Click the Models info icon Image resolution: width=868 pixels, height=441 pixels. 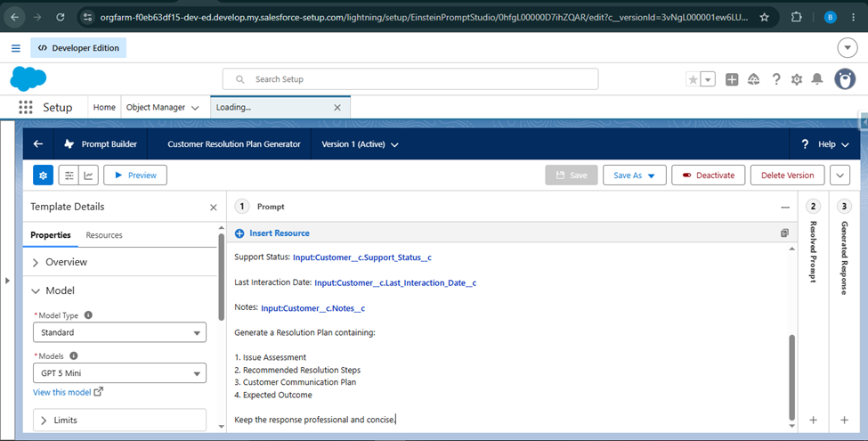74,355
